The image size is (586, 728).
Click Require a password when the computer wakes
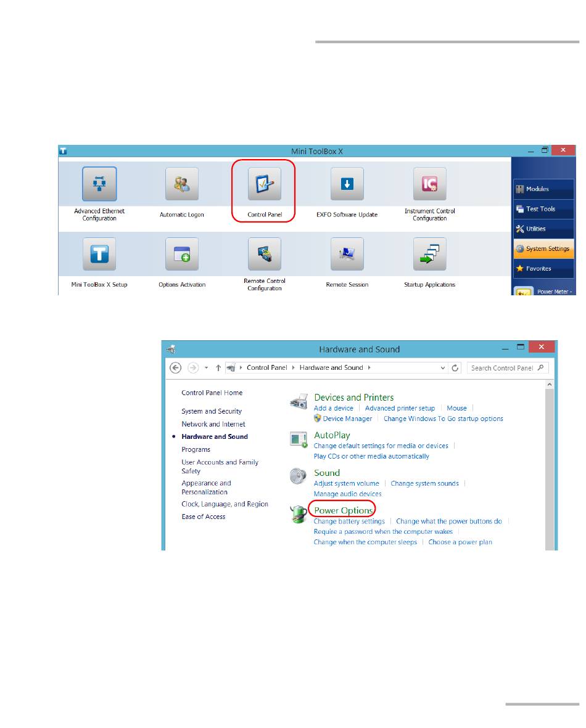383,531
